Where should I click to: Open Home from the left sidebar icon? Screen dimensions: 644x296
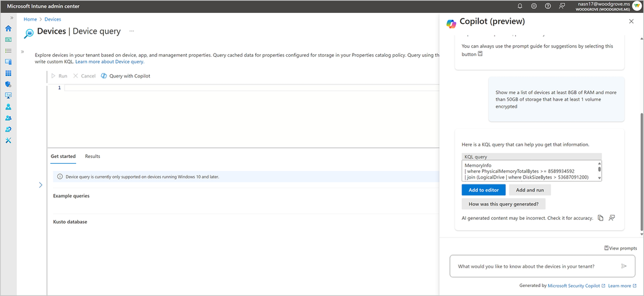(8, 28)
